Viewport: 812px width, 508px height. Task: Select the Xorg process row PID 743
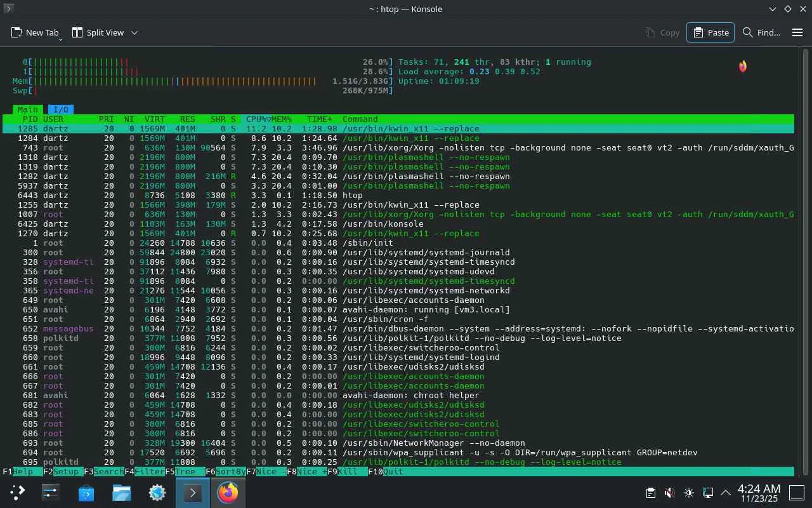398,147
